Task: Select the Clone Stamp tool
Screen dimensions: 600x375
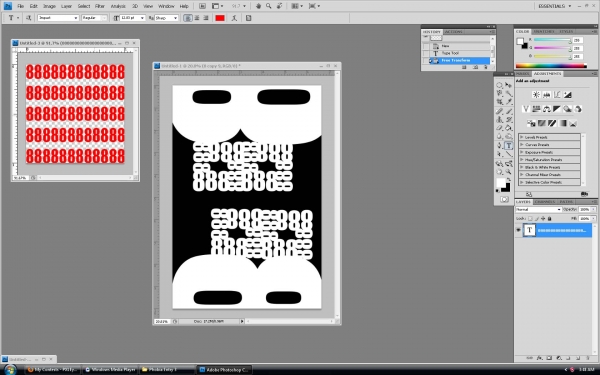Action: click(x=499, y=120)
